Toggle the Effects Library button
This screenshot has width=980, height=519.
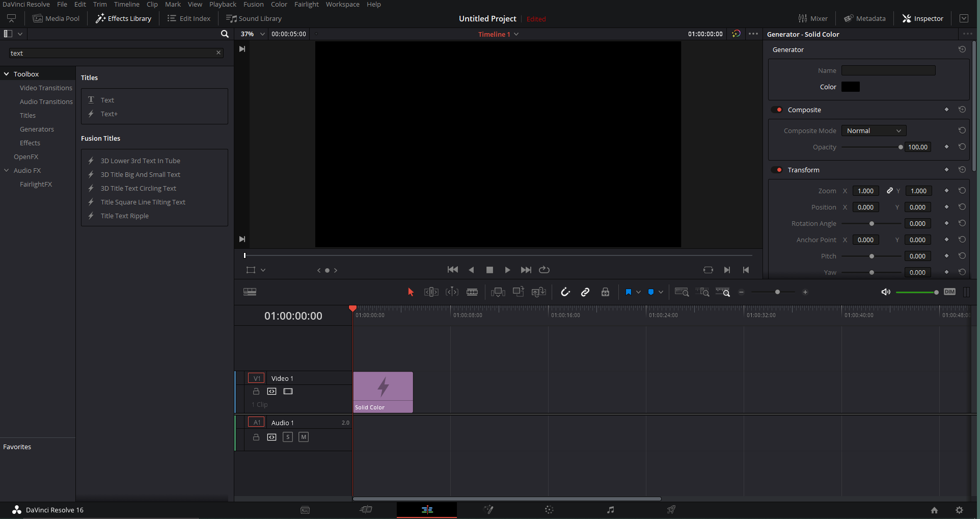124,18
